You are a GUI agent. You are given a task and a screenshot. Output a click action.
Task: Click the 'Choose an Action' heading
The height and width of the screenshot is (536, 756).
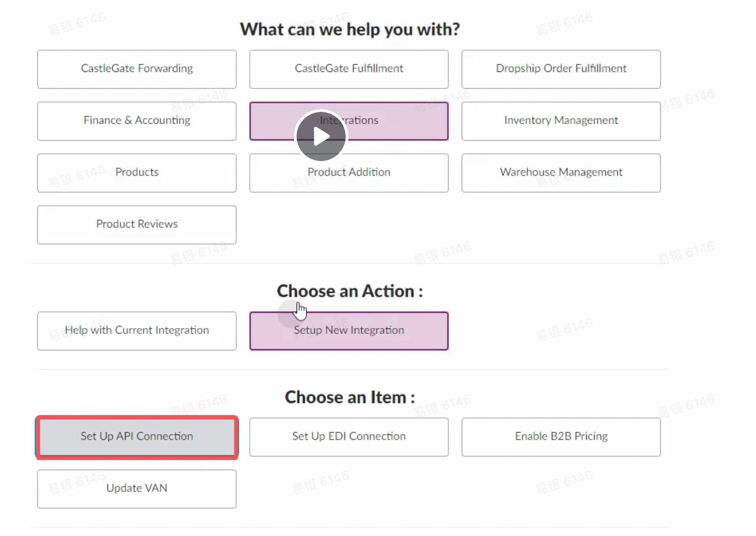click(349, 291)
